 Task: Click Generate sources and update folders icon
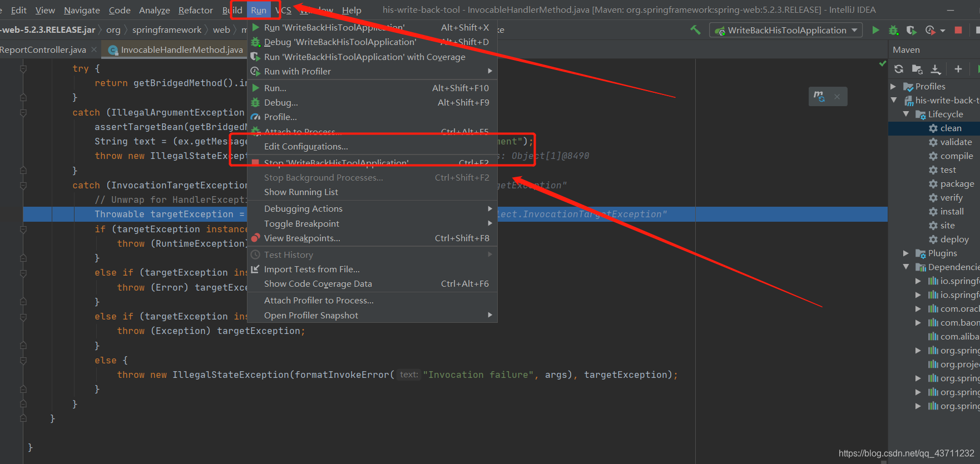pos(917,69)
